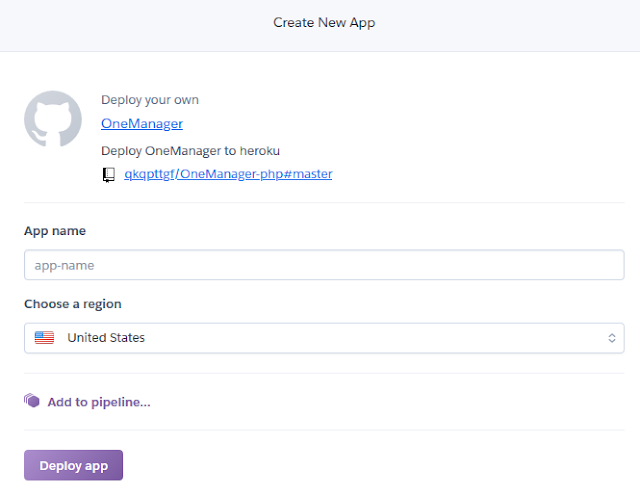Open the Choose a region dropdown
This screenshot has height=496, width=640.
tap(324, 338)
